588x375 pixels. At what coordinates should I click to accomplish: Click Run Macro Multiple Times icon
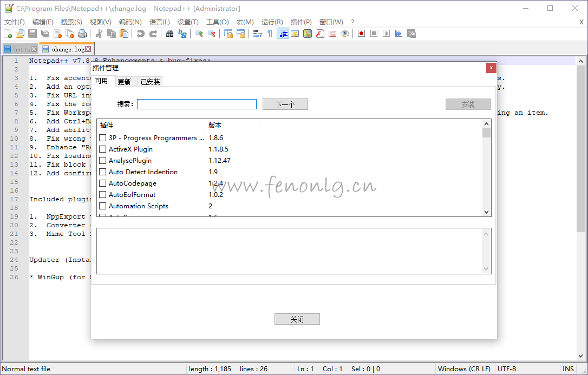tap(398, 34)
